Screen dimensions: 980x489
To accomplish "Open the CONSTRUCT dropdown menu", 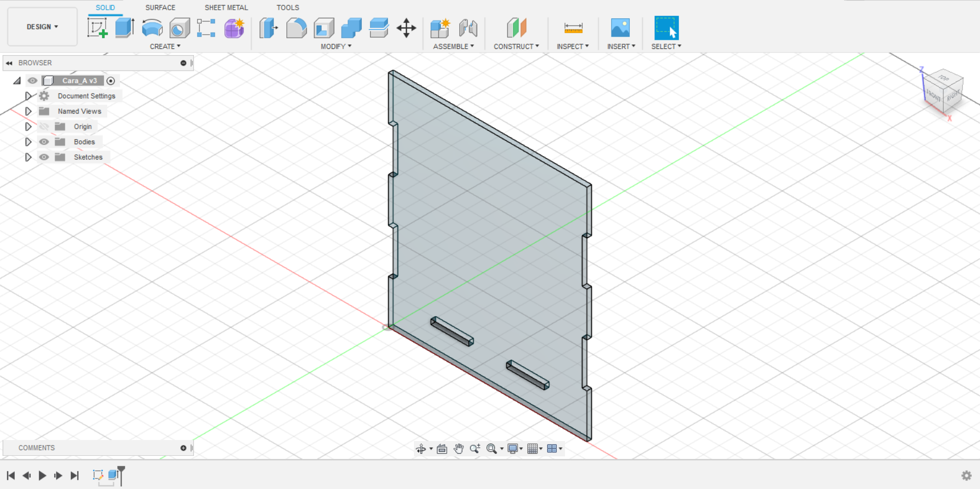I will click(516, 46).
